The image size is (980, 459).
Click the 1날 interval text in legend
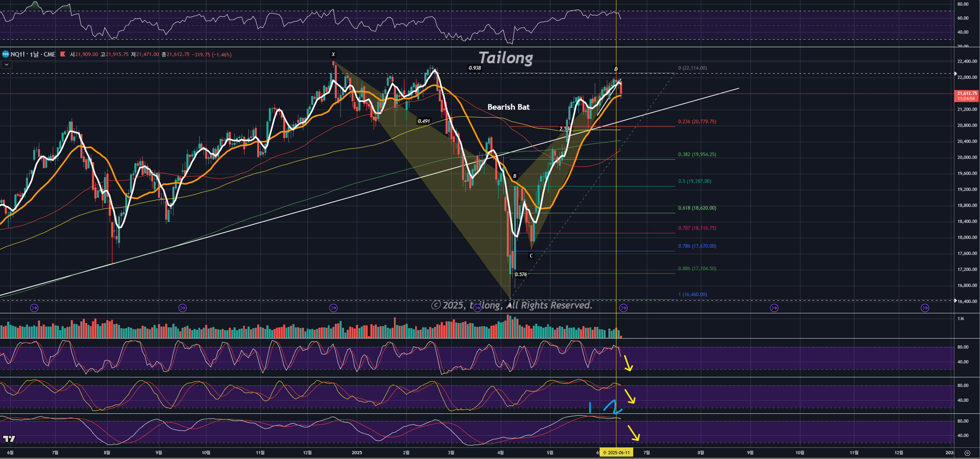click(35, 54)
